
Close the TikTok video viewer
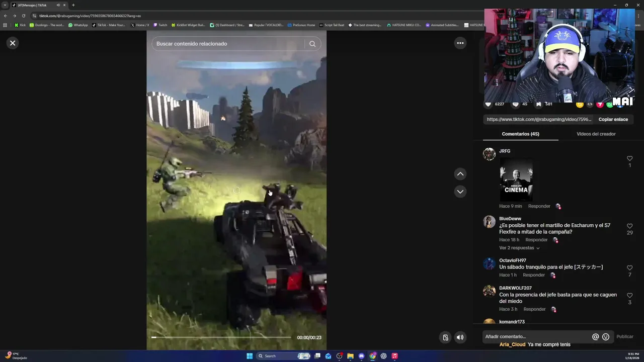(13, 43)
